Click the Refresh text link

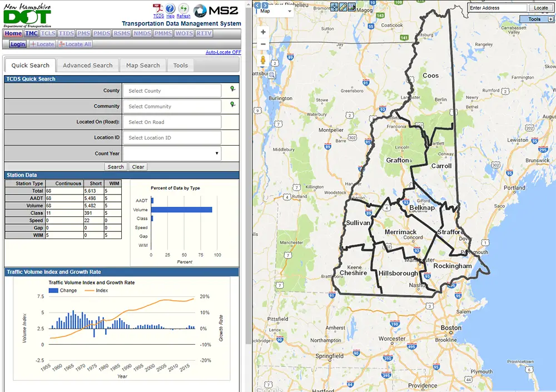pyautogui.click(x=183, y=16)
